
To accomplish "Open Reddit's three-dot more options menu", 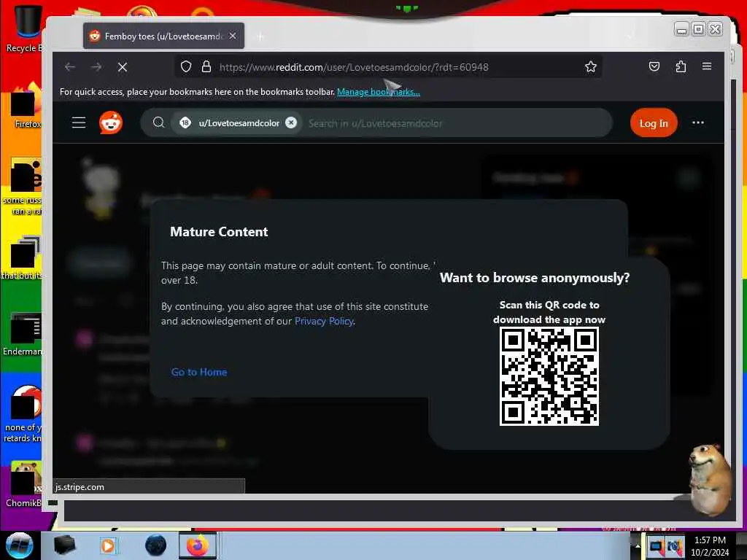I will click(x=698, y=122).
